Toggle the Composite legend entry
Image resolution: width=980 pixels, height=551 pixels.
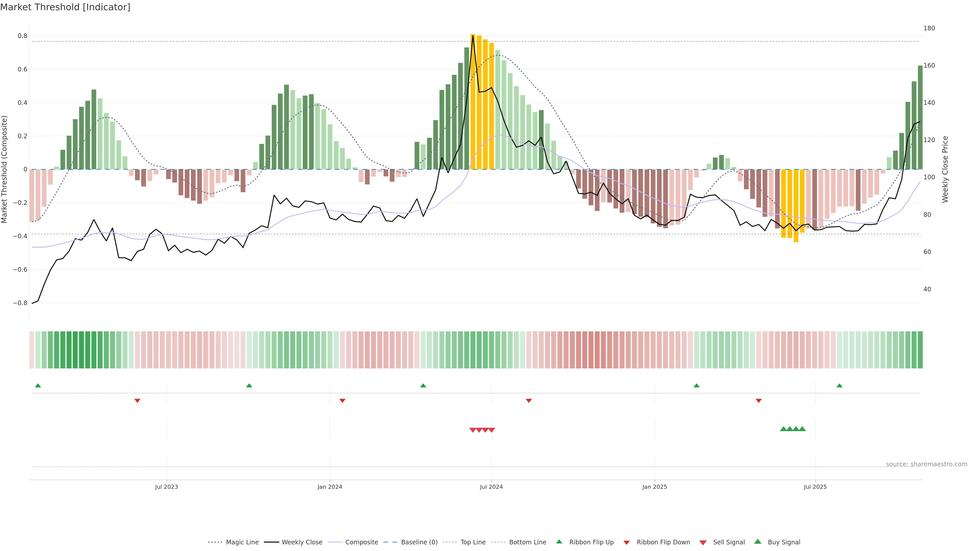[x=361, y=542]
